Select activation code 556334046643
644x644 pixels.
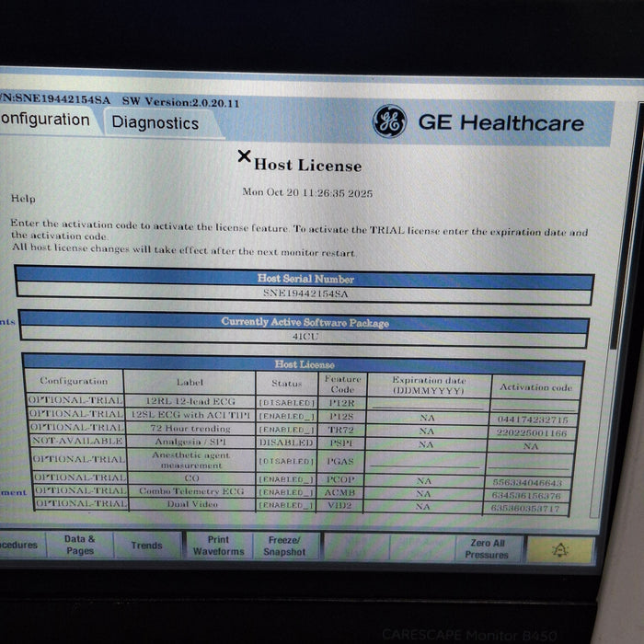[527, 483]
